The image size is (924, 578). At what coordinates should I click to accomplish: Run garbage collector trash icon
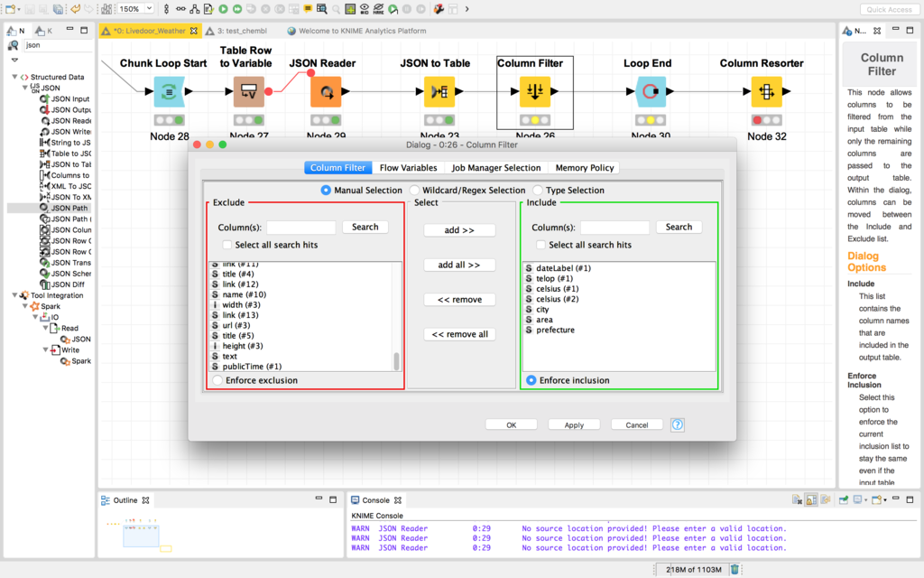[x=735, y=569]
